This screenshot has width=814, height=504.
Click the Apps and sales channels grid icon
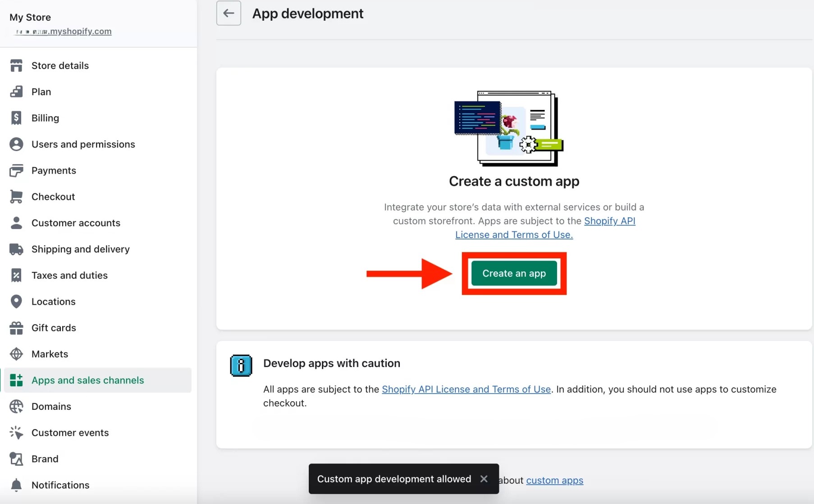pos(16,380)
